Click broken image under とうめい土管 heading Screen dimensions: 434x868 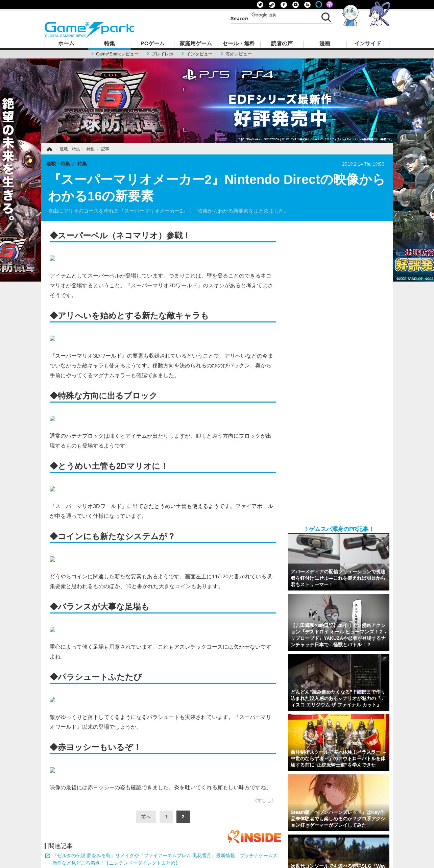[52, 489]
